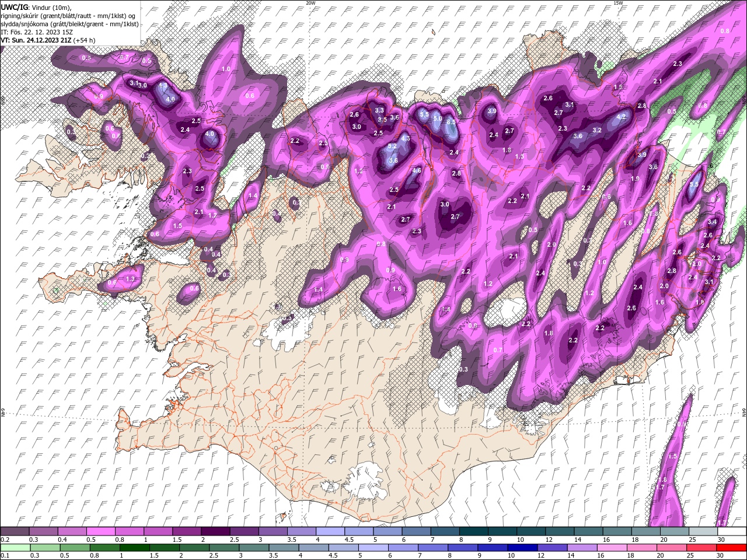
Task: Select the upper legend swatch labeled 12
Action: (x=558, y=531)
